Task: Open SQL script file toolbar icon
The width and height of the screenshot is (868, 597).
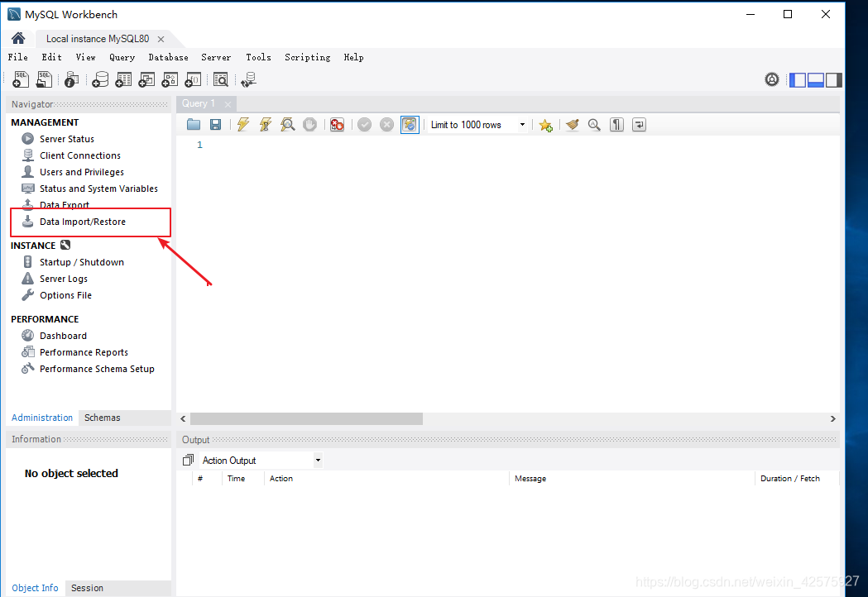Action: point(44,79)
